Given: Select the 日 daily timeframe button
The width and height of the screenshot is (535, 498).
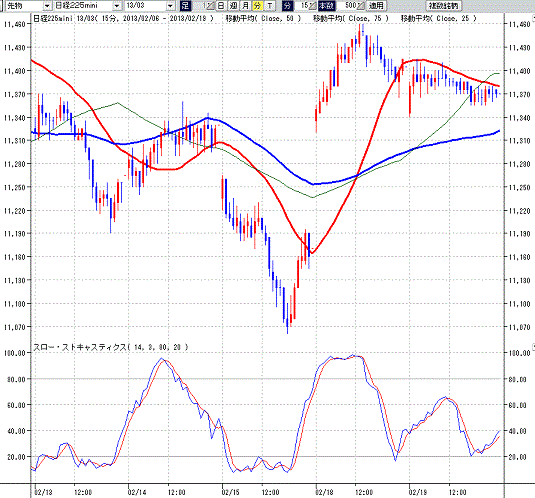Looking at the screenshot, I should click(221, 5).
